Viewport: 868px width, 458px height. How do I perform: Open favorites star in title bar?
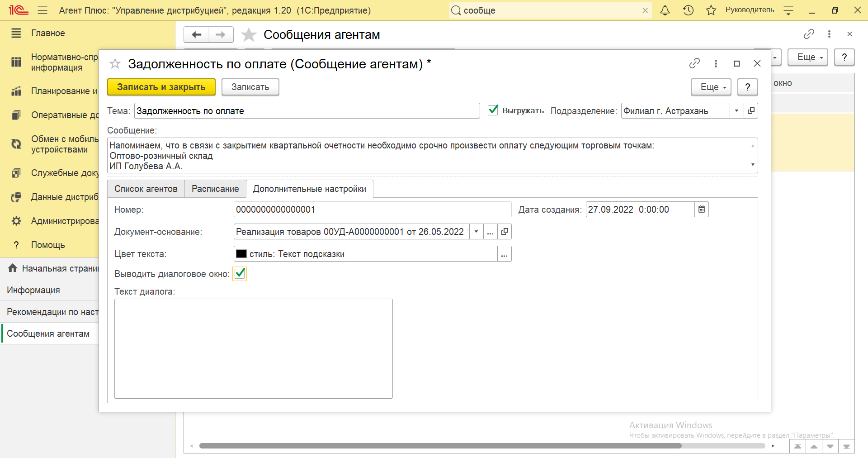tap(711, 10)
